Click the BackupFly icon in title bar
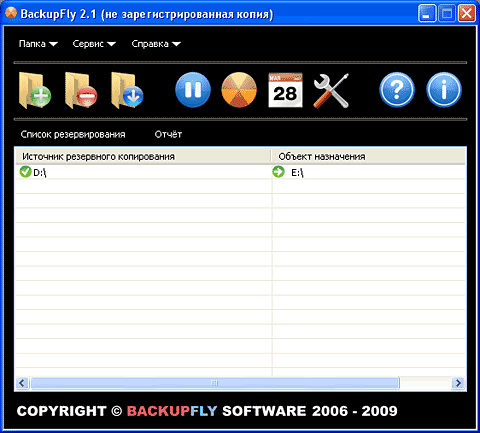480x433 pixels. (x=11, y=13)
